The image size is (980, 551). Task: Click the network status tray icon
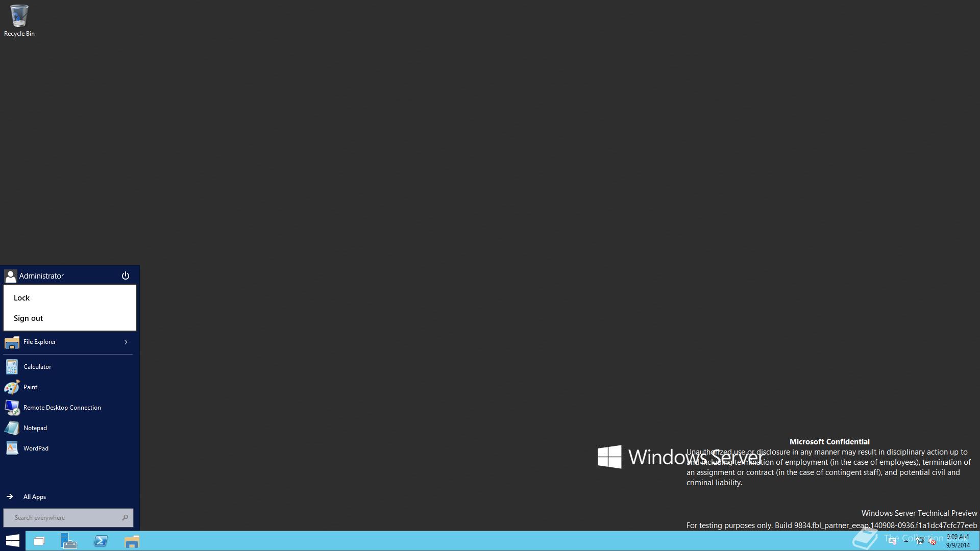(920, 541)
